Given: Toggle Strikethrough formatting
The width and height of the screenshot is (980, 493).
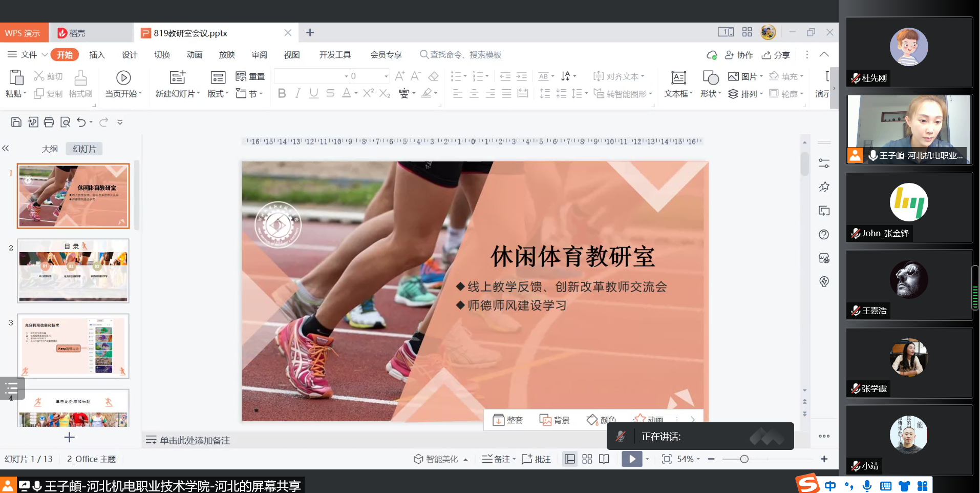Looking at the screenshot, I should (330, 93).
